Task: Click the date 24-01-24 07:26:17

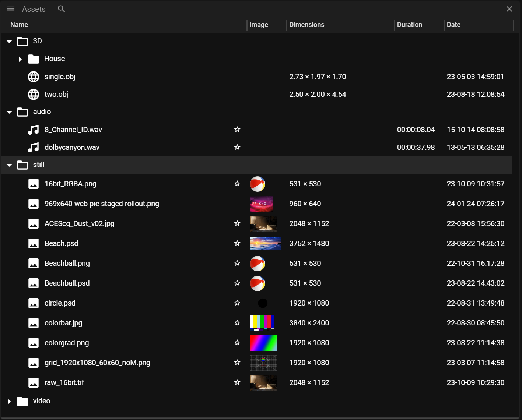Action: coord(476,204)
